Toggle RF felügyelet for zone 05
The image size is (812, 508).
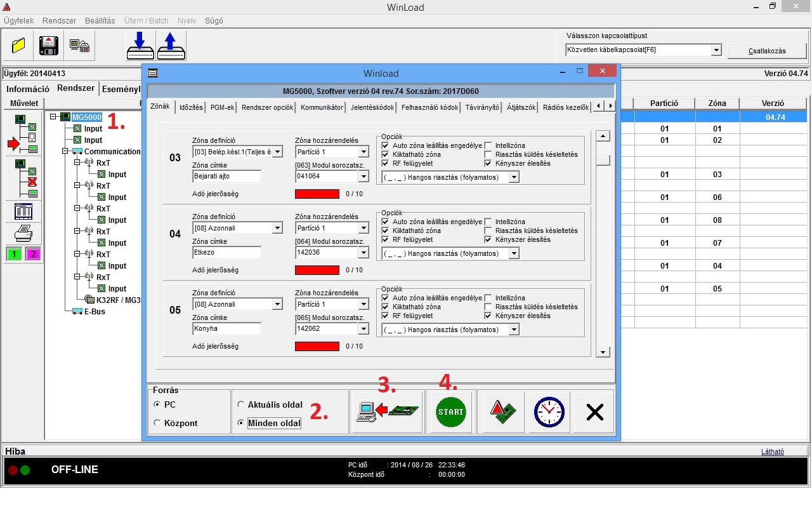point(386,316)
